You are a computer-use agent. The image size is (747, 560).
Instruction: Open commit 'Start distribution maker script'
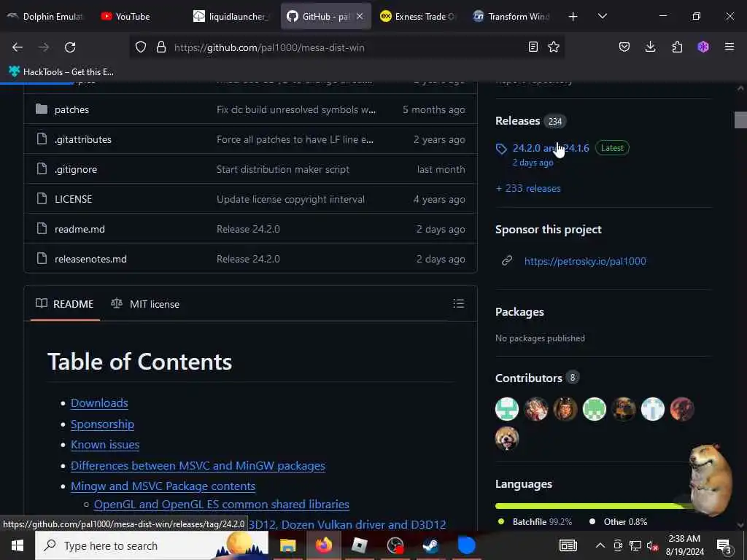click(x=283, y=169)
